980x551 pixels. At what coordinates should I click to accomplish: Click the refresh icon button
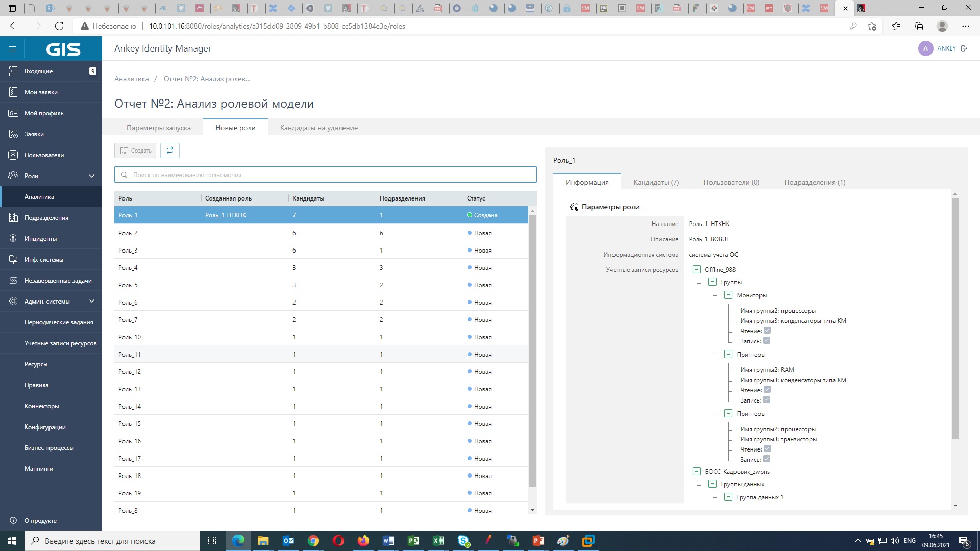pos(170,151)
